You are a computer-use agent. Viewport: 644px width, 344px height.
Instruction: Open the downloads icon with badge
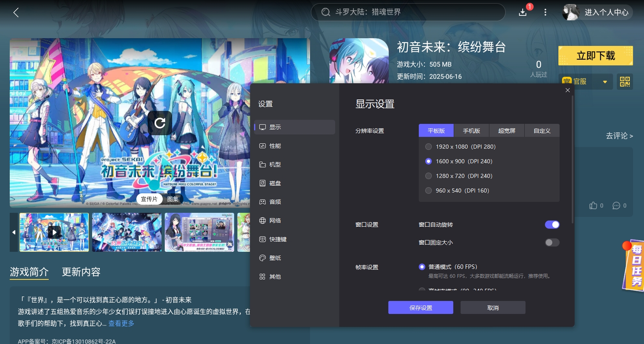pyautogui.click(x=523, y=12)
